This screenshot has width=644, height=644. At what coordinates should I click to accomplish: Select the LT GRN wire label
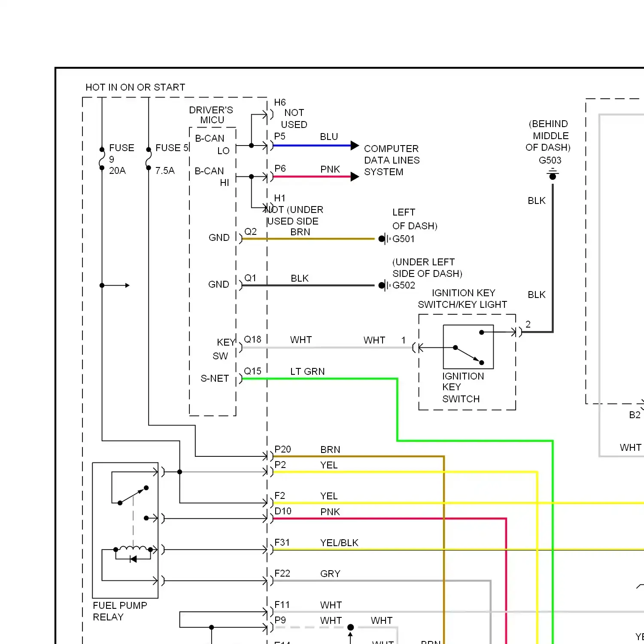click(307, 371)
